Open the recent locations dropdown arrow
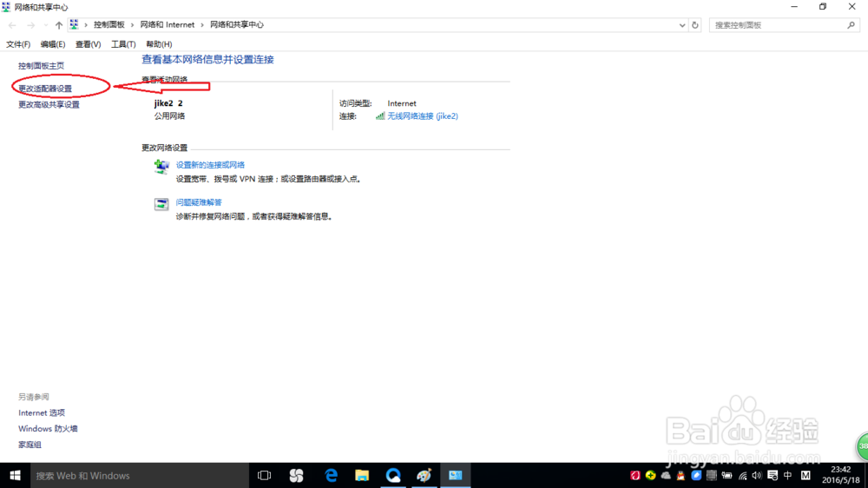Image resolution: width=868 pixels, height=488 pixels. (x=45, y=25)
